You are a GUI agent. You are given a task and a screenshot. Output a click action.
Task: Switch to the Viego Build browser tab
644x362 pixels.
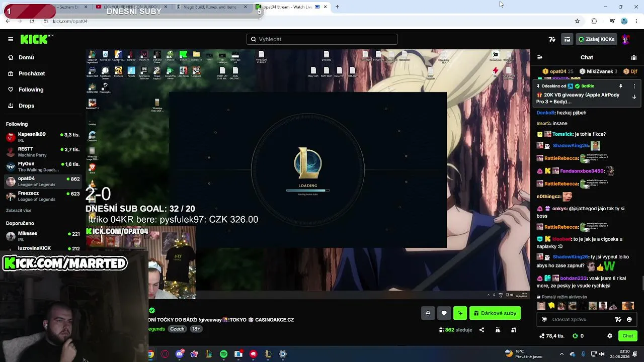pos(211,7)
